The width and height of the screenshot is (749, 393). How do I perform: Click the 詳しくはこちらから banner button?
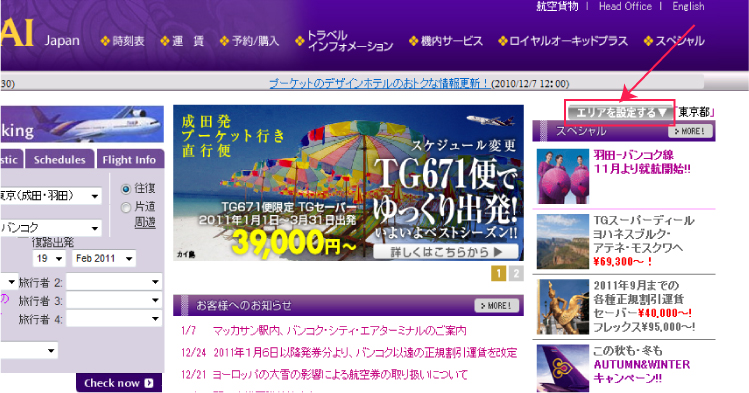(446, 252)
